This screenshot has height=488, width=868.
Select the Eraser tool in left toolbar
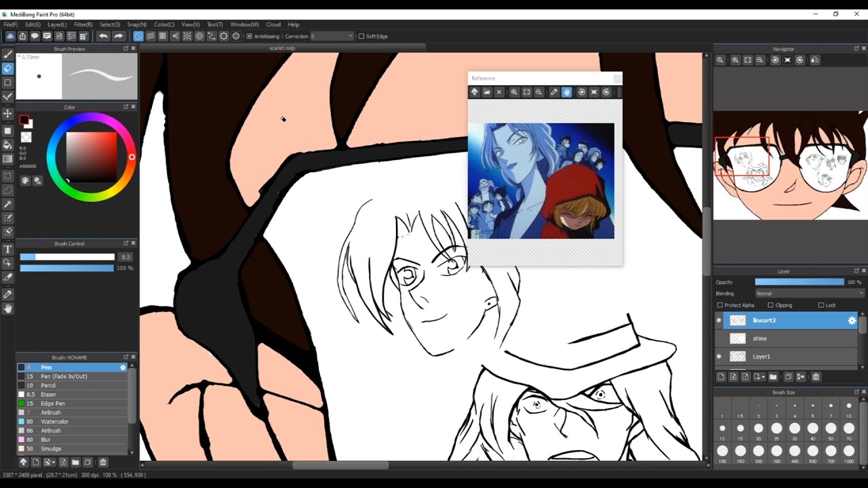click(x=8, y=68)
